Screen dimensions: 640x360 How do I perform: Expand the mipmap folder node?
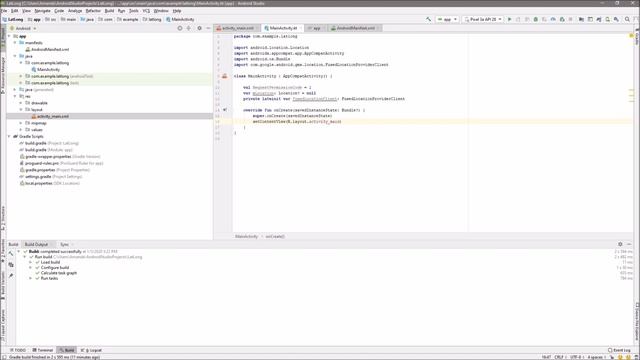coord(21,123)
